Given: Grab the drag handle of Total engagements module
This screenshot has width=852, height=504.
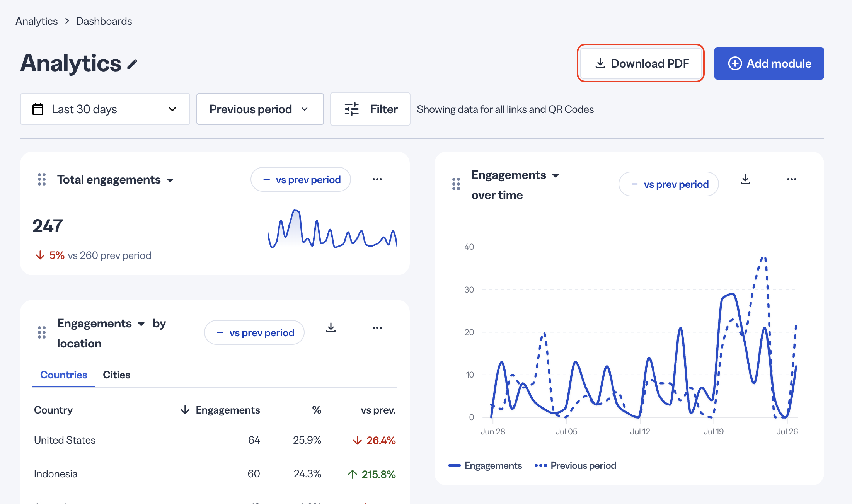Looking at the screenshot, I should coord(42,179).
